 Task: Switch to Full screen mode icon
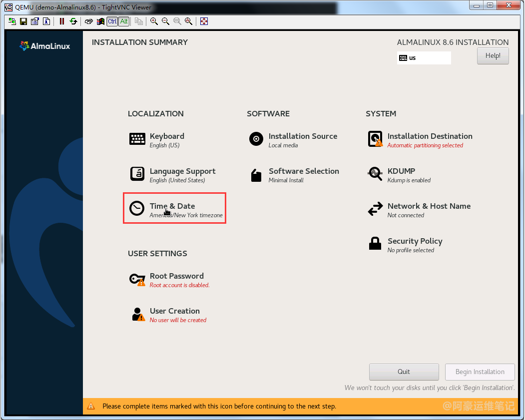click(x=204, y=21)
